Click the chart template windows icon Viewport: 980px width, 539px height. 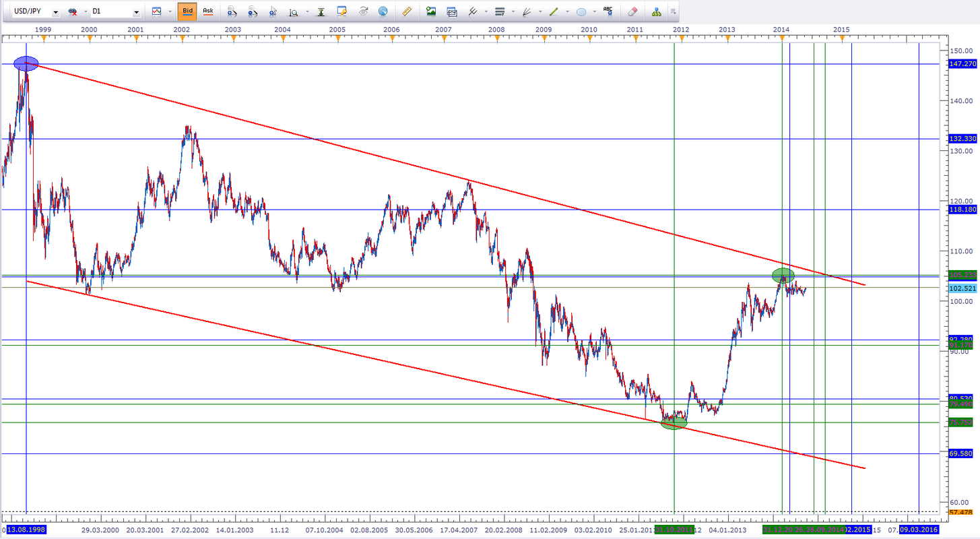tap(452, 12)
